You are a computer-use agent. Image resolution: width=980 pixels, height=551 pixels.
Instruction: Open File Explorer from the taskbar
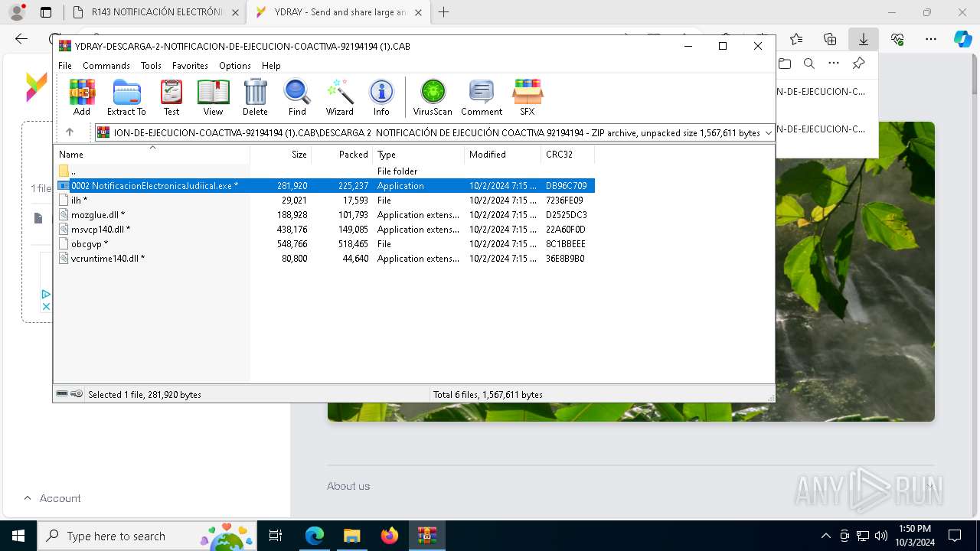(351, 536)
